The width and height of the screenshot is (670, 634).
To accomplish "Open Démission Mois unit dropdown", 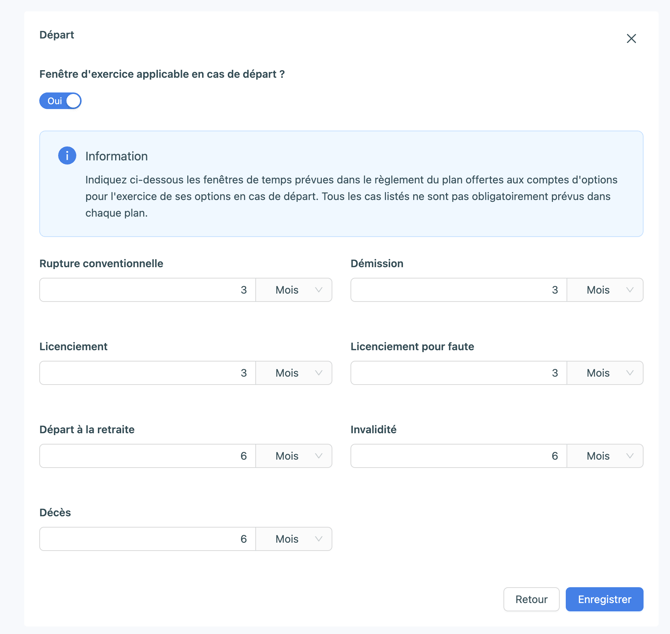I will click(605, 290).
